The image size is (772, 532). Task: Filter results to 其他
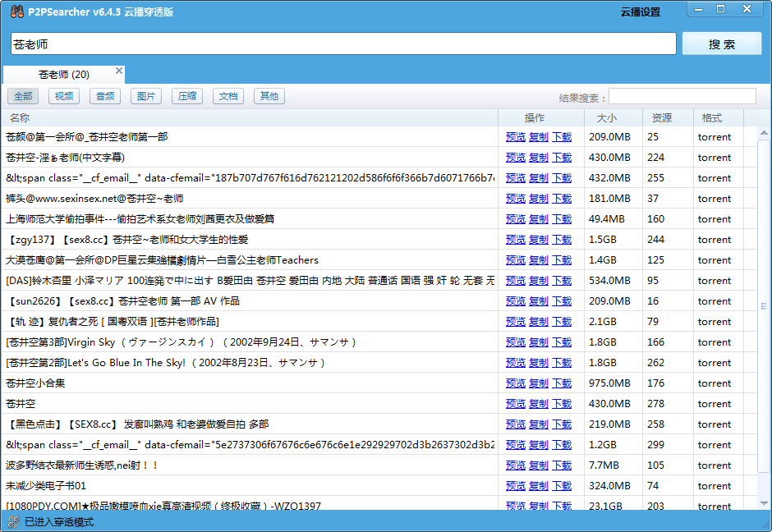pyautogui.click(x=269, y=96)
